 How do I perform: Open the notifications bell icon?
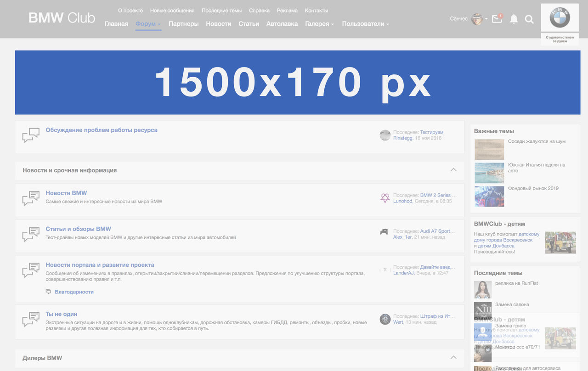point(514,19)
